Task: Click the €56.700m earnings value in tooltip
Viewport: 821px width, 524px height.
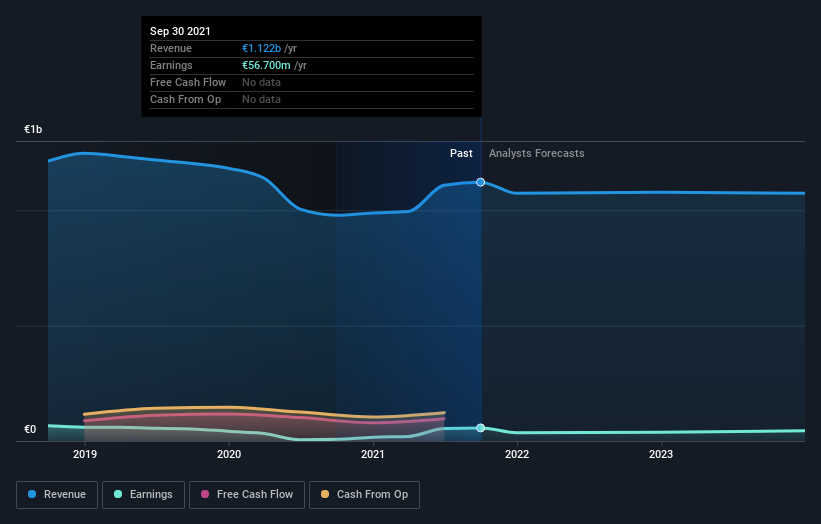Action: (x=266, y=65)
